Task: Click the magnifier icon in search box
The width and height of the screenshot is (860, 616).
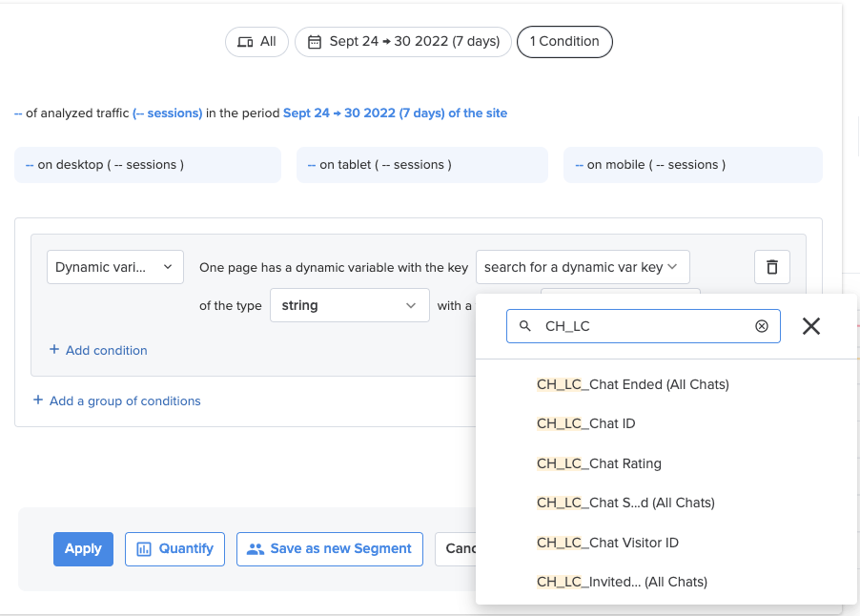Action: coord(525,326)
